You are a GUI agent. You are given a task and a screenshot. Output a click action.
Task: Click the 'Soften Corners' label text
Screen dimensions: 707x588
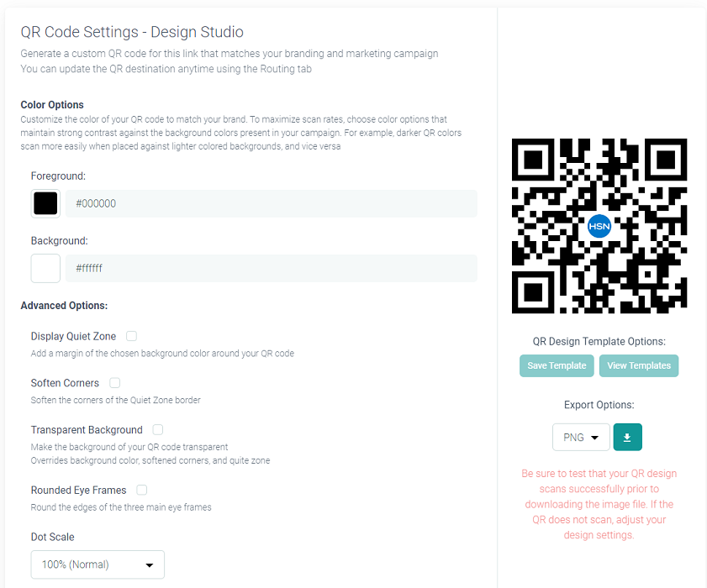point(65,383)
